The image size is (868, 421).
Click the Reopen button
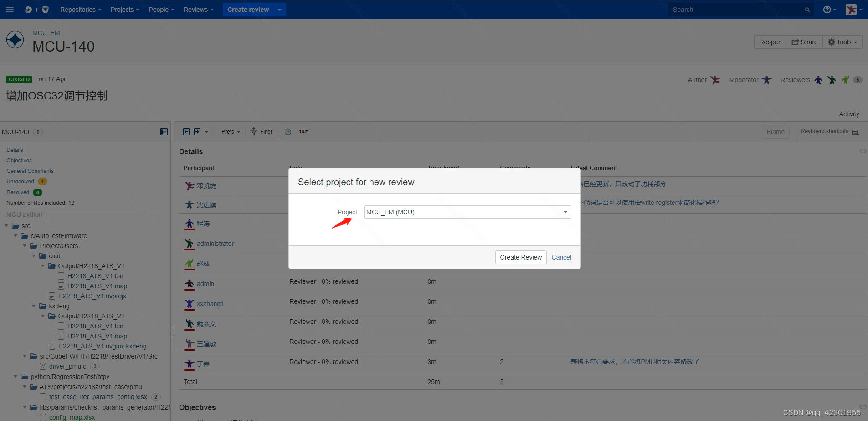(x=770, y=42)
